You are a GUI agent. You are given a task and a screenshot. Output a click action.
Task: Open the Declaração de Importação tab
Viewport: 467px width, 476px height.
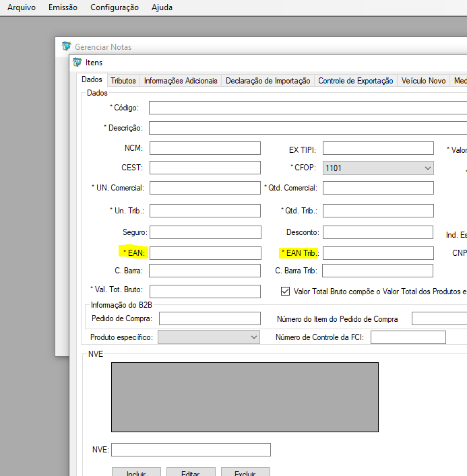[x=268, y=81]
